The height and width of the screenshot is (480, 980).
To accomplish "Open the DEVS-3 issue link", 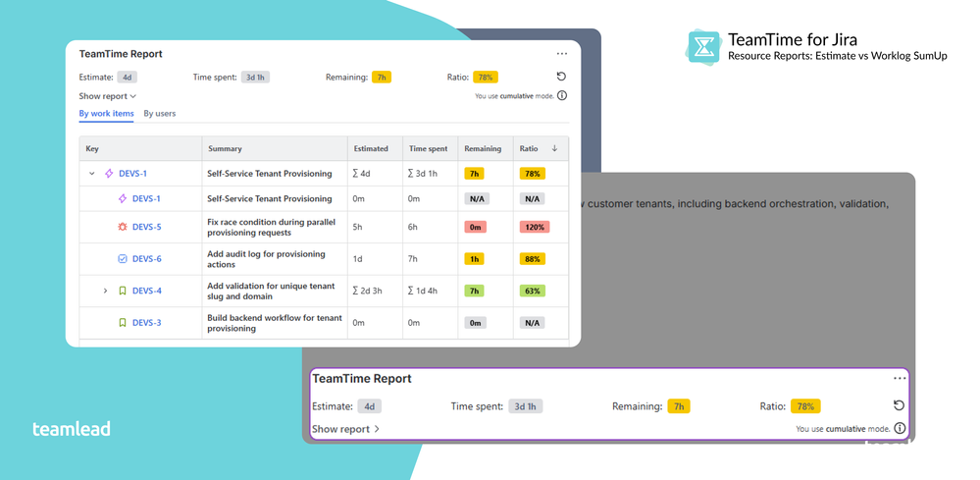I will [x=147, y=323].
